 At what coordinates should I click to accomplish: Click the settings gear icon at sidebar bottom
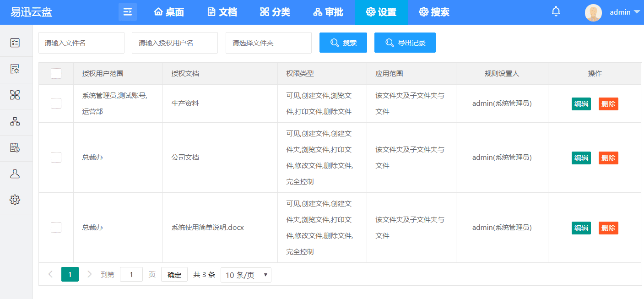click(x=15, y=200)
